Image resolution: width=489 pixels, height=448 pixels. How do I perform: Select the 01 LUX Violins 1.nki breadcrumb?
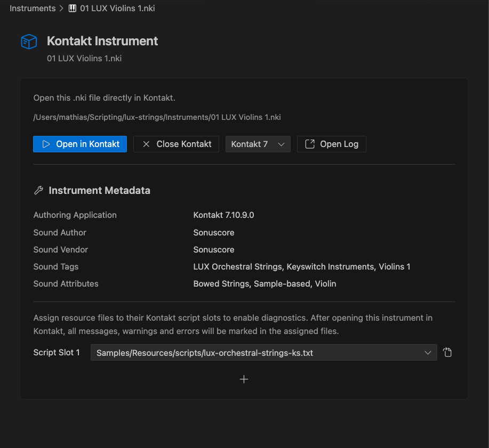pos(117,9)
